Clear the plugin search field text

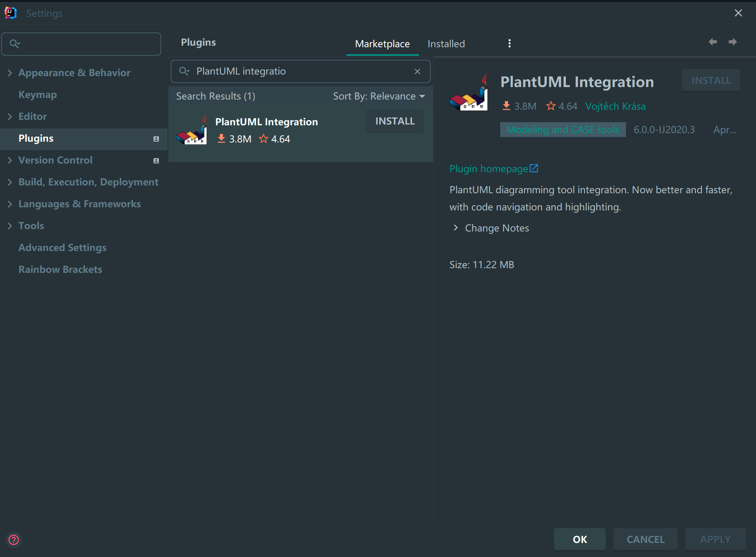tap(417, 71)
